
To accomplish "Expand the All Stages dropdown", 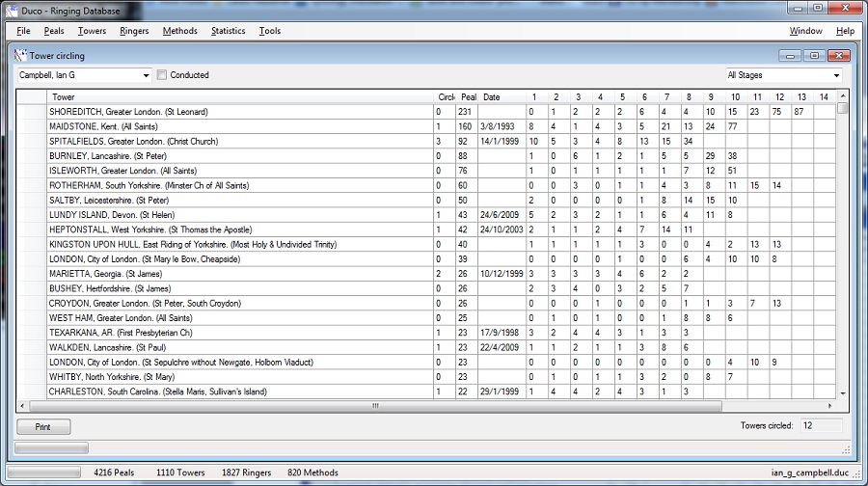I will coord(835,75).
